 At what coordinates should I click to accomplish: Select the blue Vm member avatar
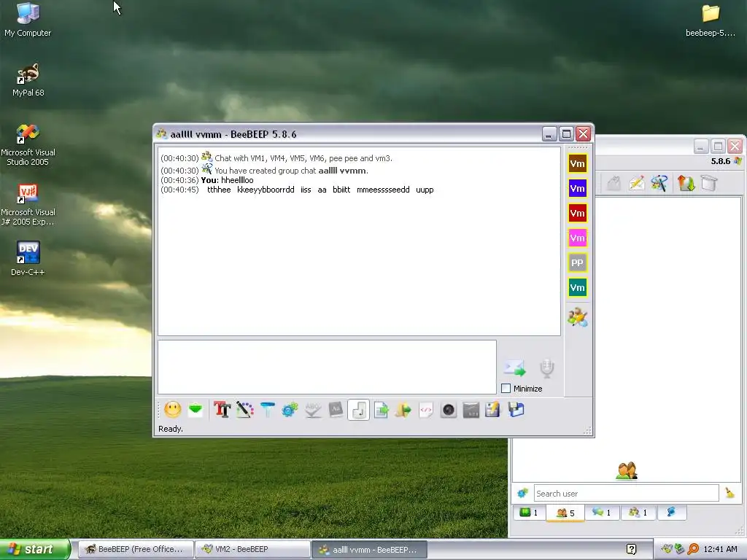578,189
